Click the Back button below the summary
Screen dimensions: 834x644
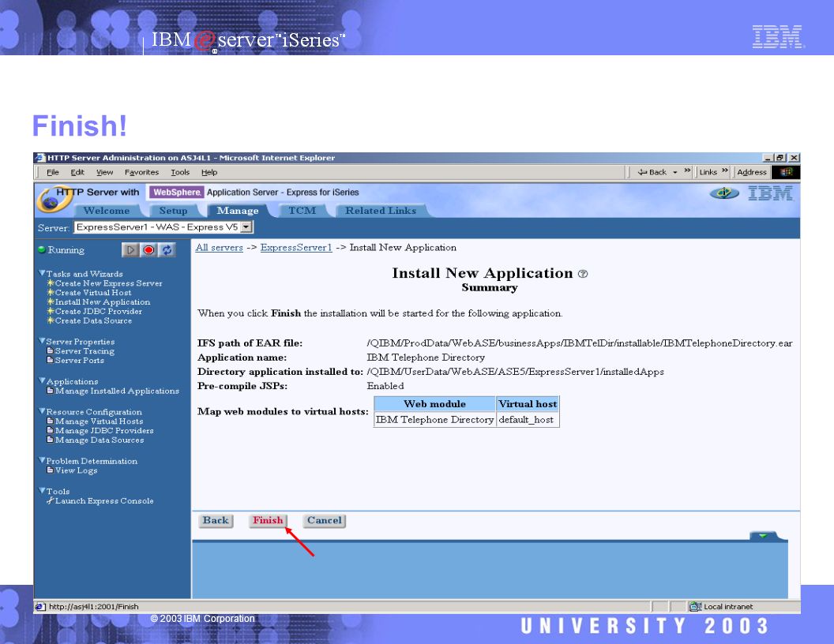216,521
